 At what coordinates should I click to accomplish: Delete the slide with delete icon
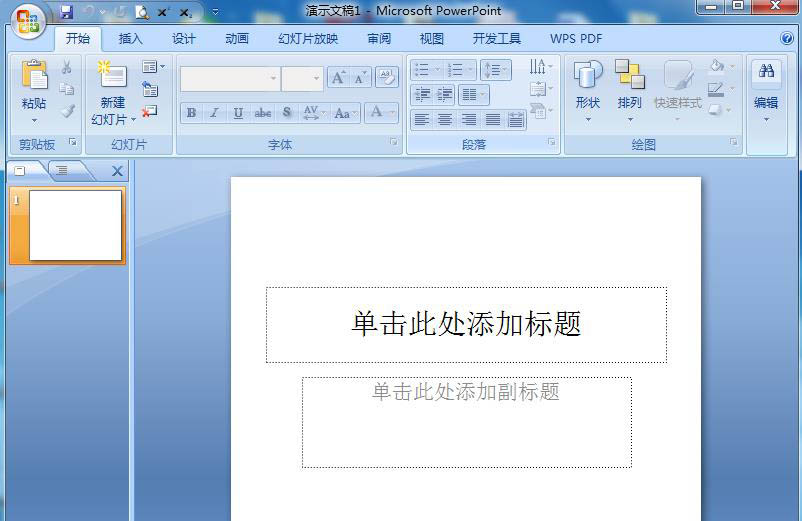[x=149, y=111]
